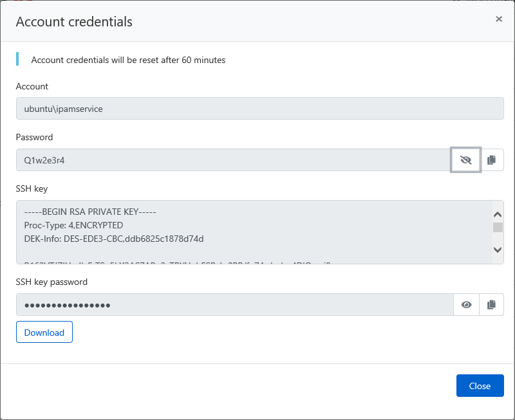This screenshot has width=515, height=420.
Task: Hide the visible password using the eye-slash icon
Action: tap(466, 160)
